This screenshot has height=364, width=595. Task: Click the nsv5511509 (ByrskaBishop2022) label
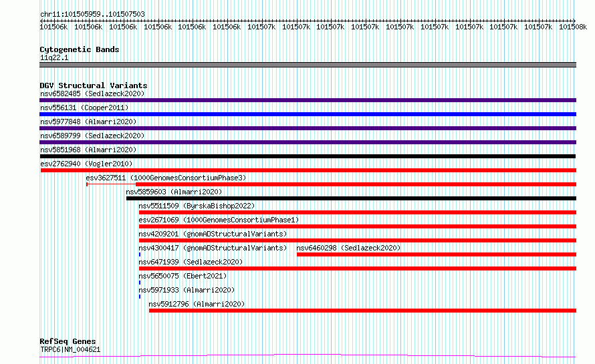pos(197,206)
